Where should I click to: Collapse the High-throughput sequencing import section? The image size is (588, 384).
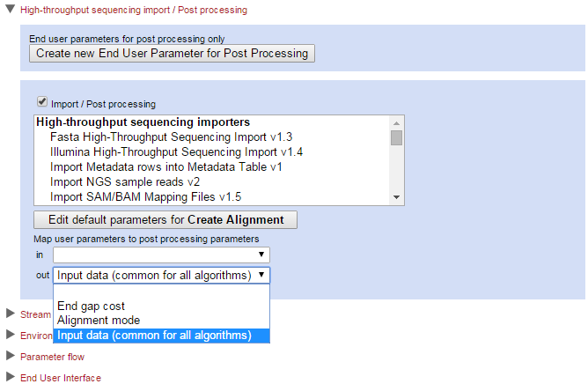10,10
